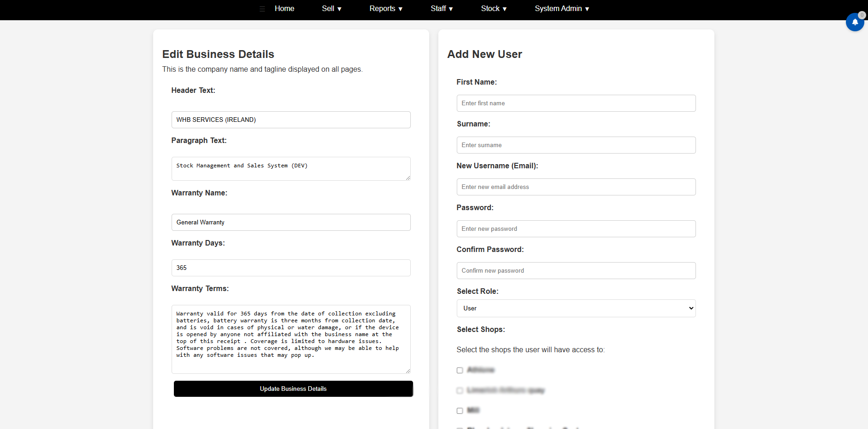The height and width of the screenshot is (429, 868).
Task: Tick the third shop checkbox
Action: 460,411
